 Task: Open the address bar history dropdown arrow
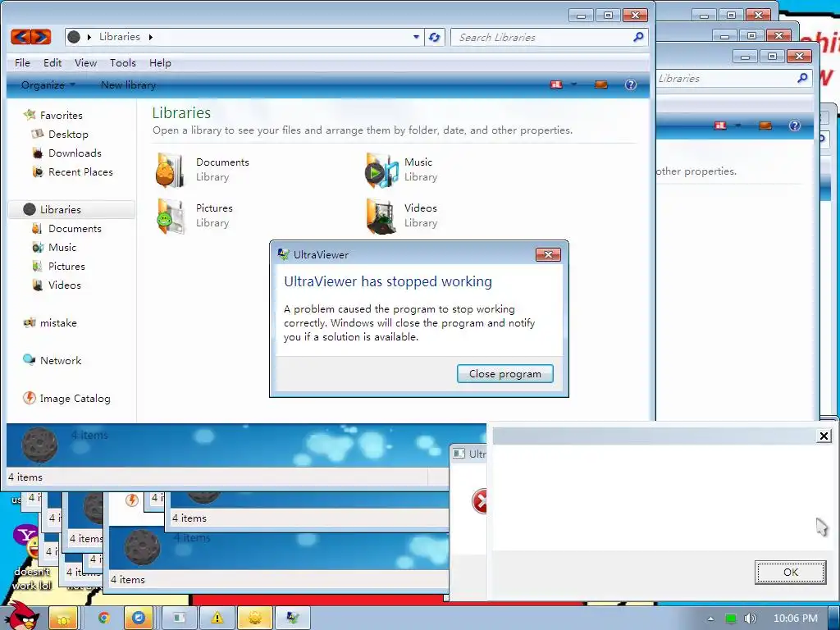click(x=416, y=37)
